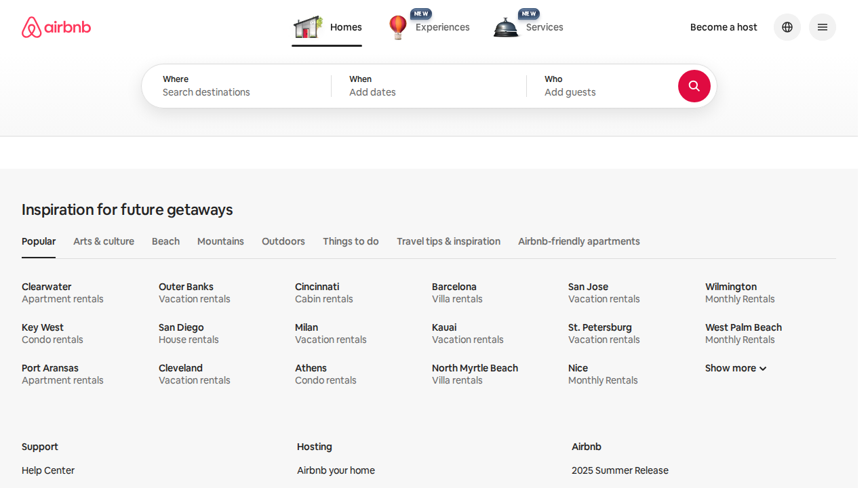Open the Mountains tab
The height and width of the screenshot is (488, 868).
tap(220, 241)
